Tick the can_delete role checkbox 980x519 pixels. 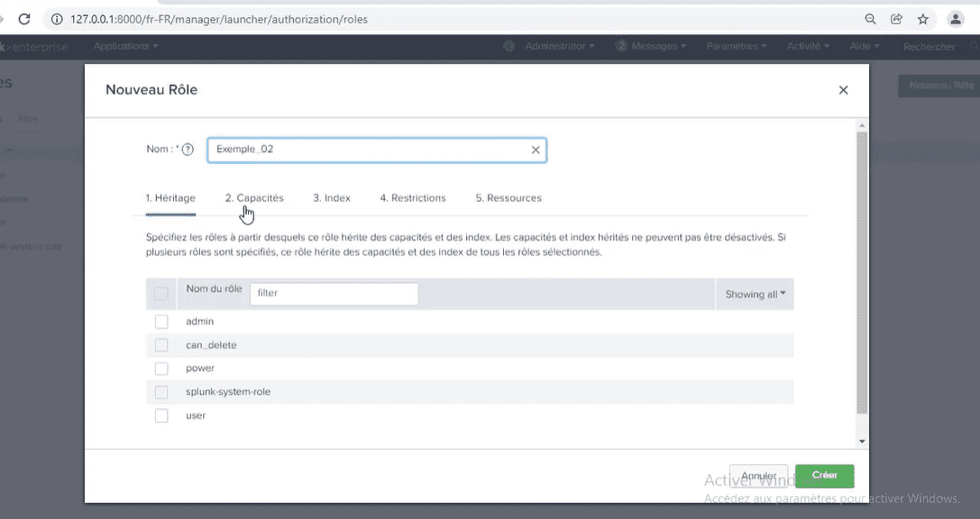pos(161,345)
